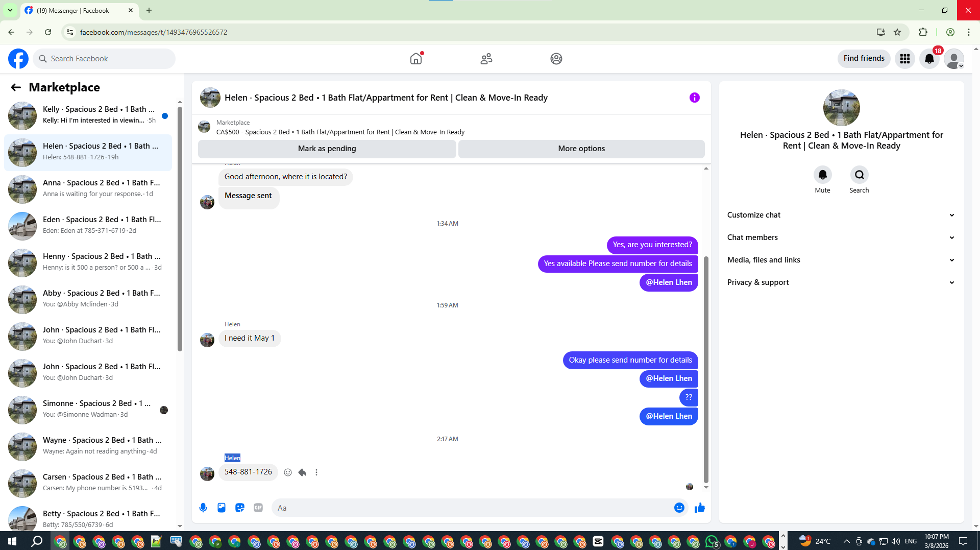The width and height of the screenshot is (980, 550).
Task: Mute this conversation with the bell icon
Action: [x=822, y=175]
